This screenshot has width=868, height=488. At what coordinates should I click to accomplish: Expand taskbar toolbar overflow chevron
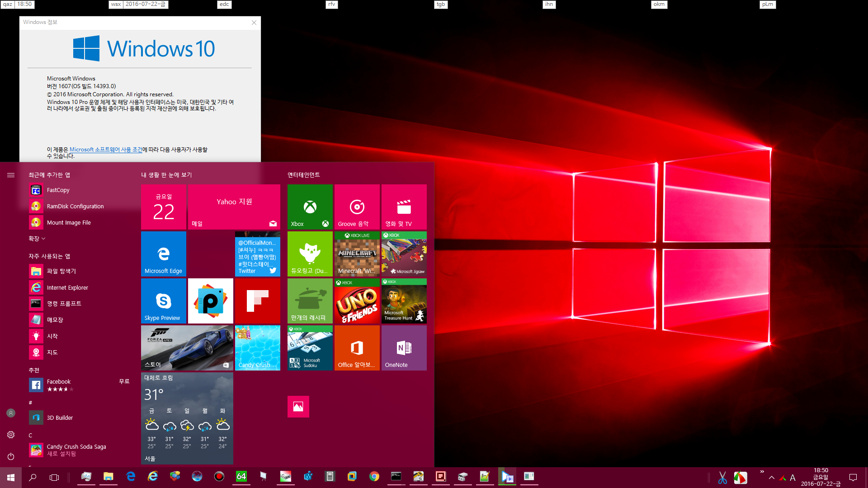[x=762, y=472]
